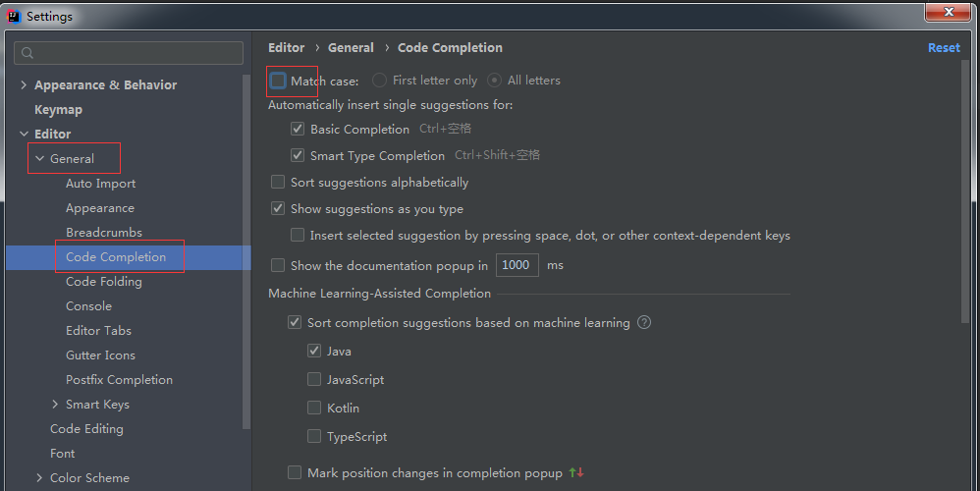Enable Kotlin machine learning completion
980x491 pixels.
tap(314, 408)
